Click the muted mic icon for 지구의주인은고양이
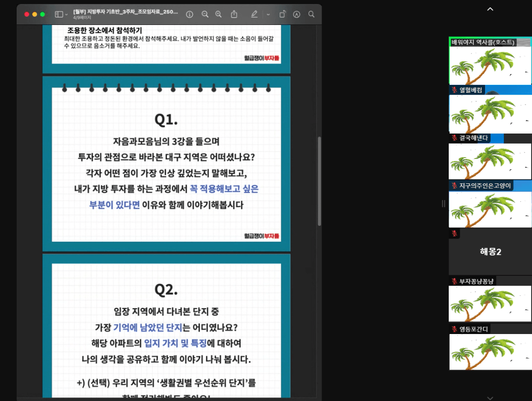 point(454,186)
